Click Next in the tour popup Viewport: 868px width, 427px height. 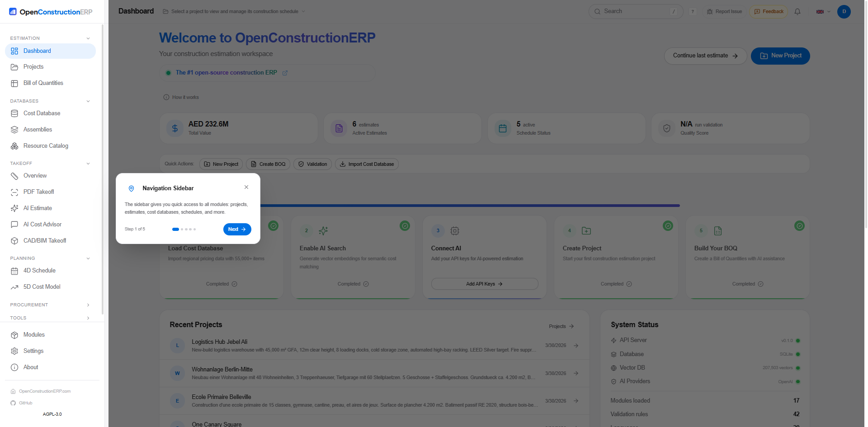pos(237,229)
